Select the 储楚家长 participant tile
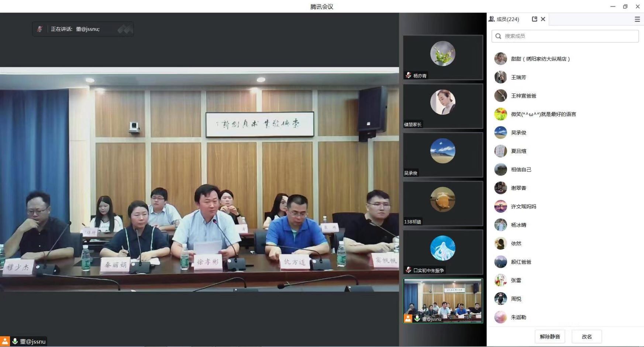The image size is (644, 347). point(442,106)
